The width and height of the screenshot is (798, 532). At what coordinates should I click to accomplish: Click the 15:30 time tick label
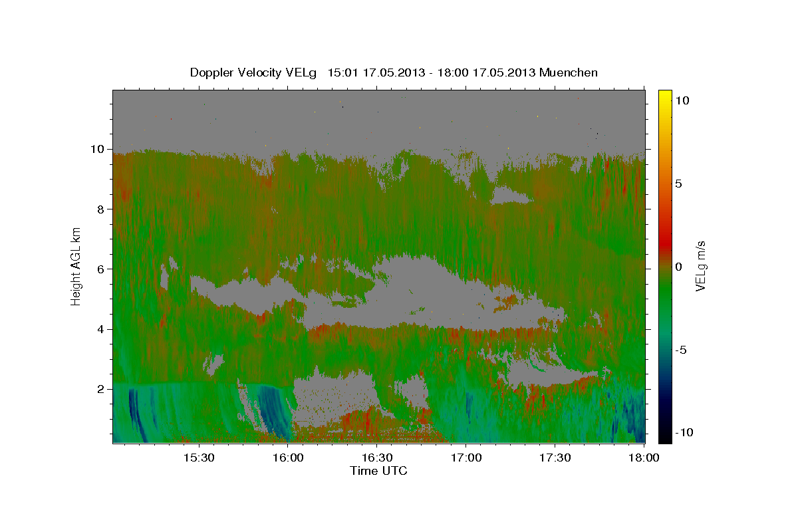coord(198,458)
